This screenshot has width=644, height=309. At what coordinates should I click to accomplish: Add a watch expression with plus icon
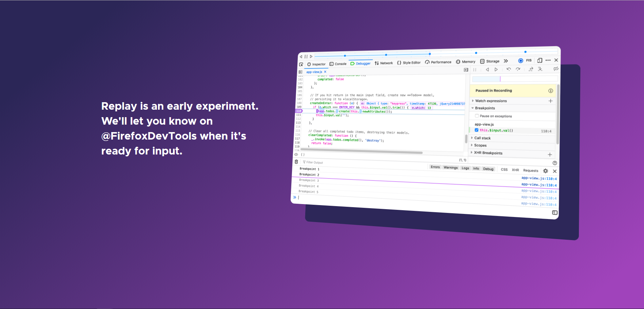pyautogui.click(x=550, y=101)
